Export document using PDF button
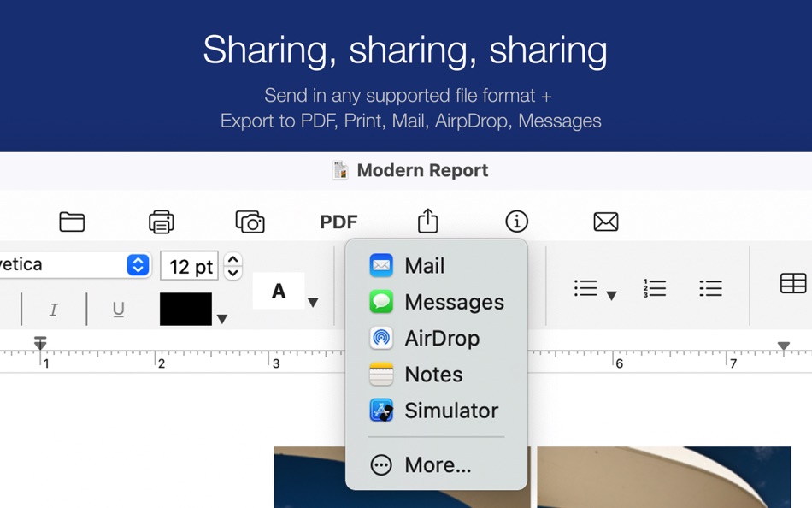Image resolution: width=812 pixels, height=508 pixels. (x=338, y=222)
